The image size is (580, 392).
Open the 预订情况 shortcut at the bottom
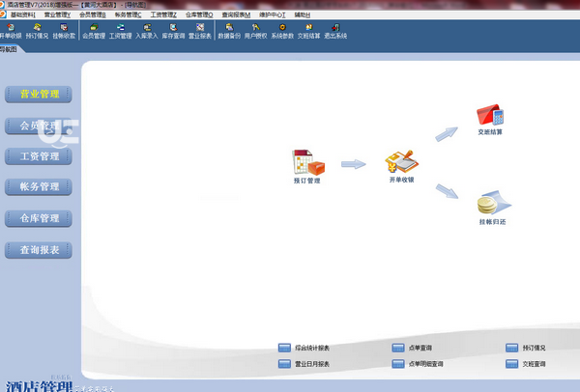[x=526, y=348]
